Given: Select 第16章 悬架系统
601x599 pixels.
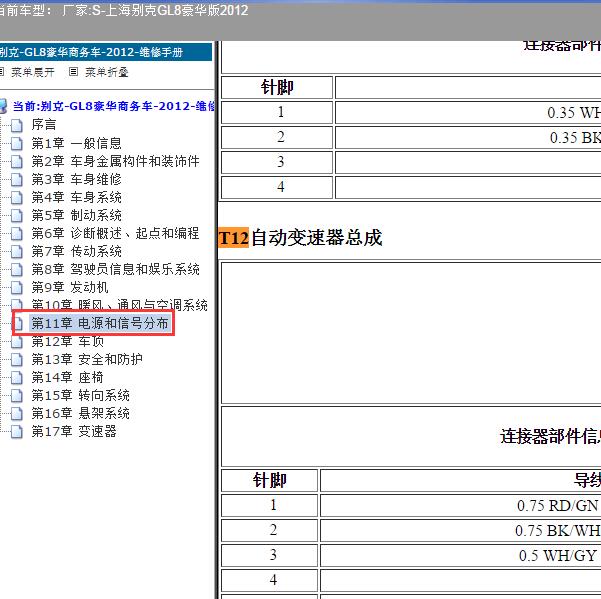Looking at the screenshot, I should click(x=80, y=414).
